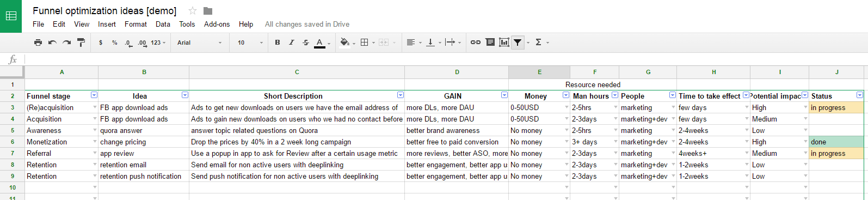Viewport: 868px width, 200px height.
Task: Select the 'change pricing' idea cell
Action: coord(144,142)
